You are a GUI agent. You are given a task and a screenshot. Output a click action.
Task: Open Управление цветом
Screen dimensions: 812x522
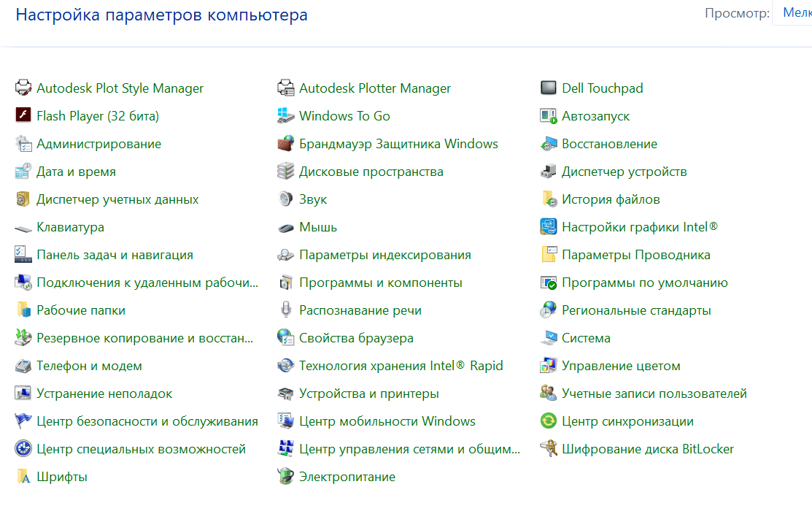(620, 366)
